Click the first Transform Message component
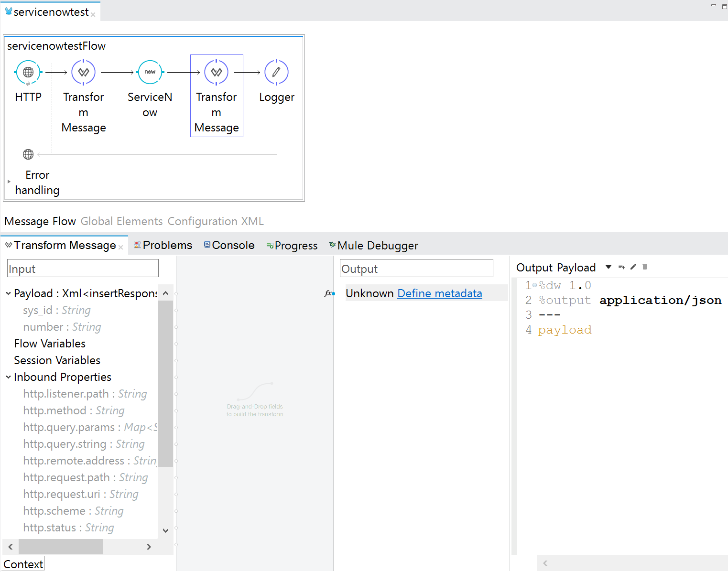 pos(84,73)
